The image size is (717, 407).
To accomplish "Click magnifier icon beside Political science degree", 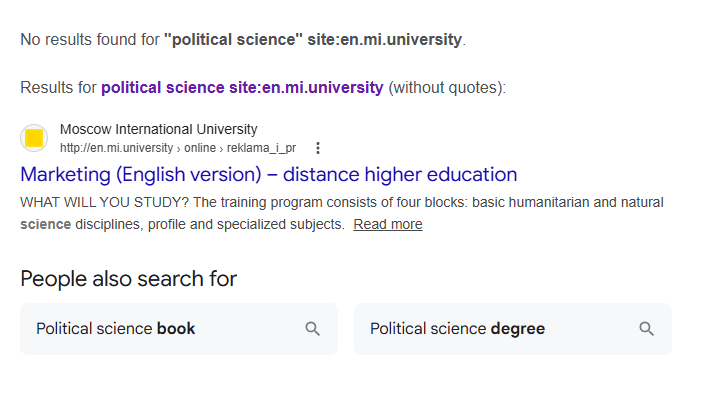I will tap(647, 329).
